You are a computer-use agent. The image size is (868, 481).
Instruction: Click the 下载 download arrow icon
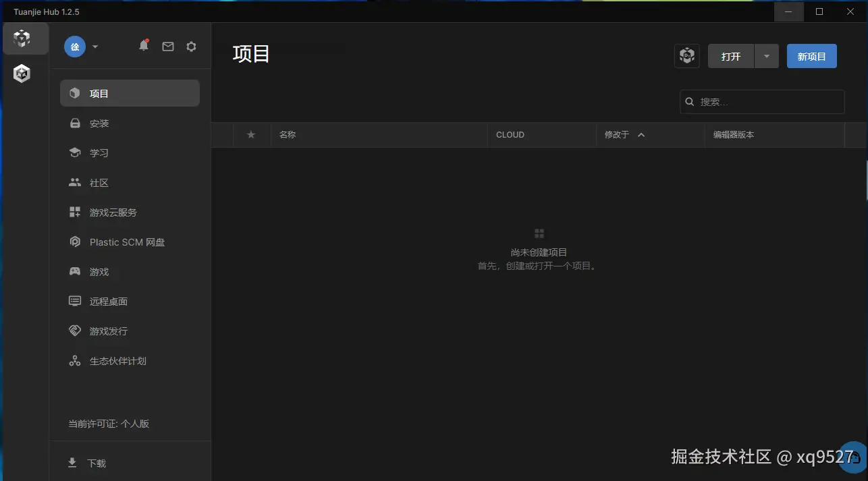click(x=72, y=463)
